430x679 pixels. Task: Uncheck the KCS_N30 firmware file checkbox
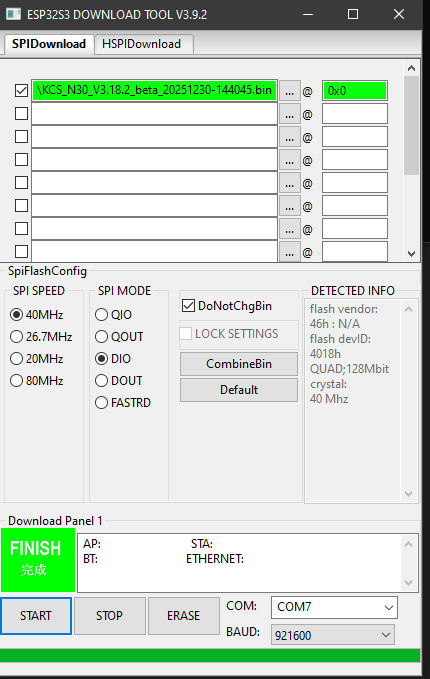(x=21, y=91)
